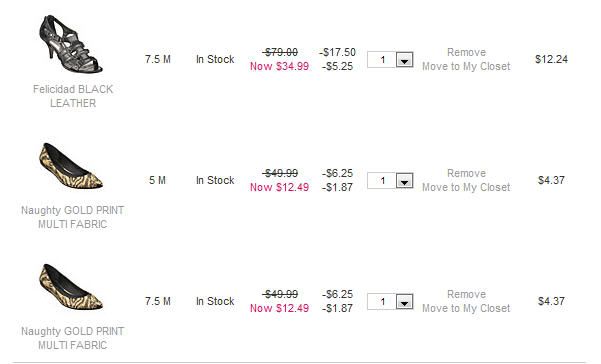This screenshot has width=601, height=364.
Task: Expand the quantity dropdown arrow for Felicidad
Action: pos(404,60)
